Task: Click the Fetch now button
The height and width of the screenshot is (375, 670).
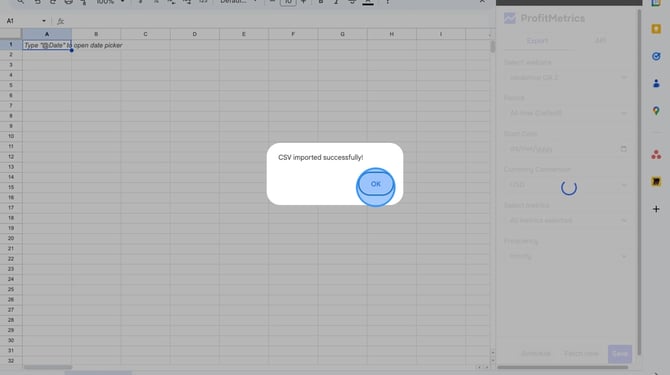Action: tap(581, 354)
